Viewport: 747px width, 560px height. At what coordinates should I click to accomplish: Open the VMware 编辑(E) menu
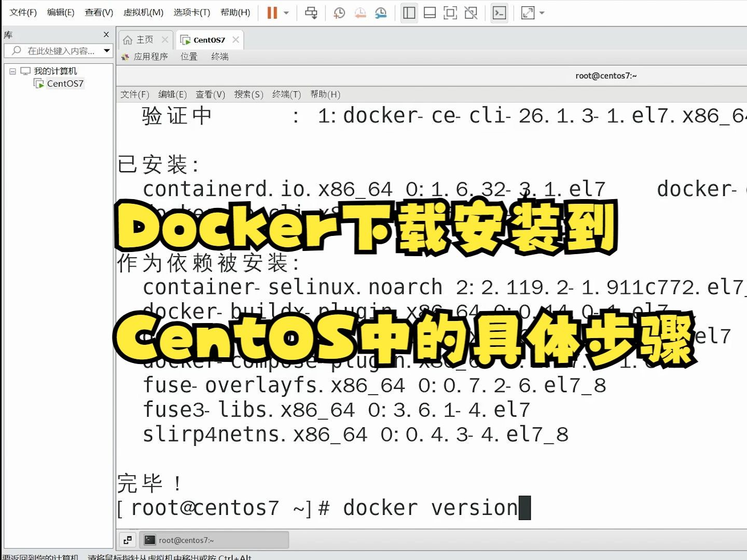61,12
